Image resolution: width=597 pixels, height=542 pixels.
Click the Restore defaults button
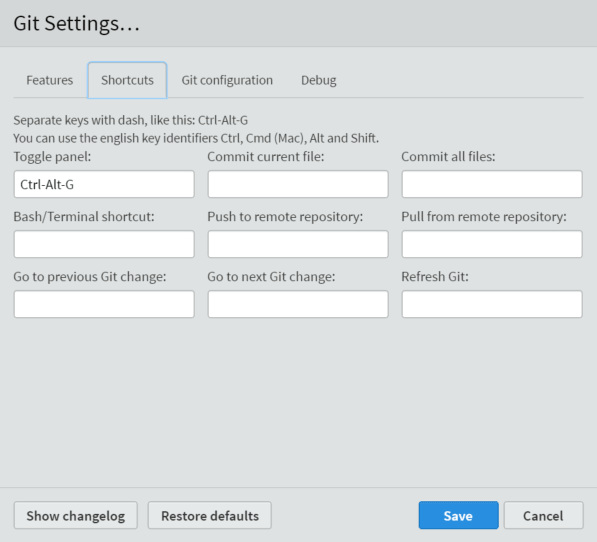pos(210,515)
